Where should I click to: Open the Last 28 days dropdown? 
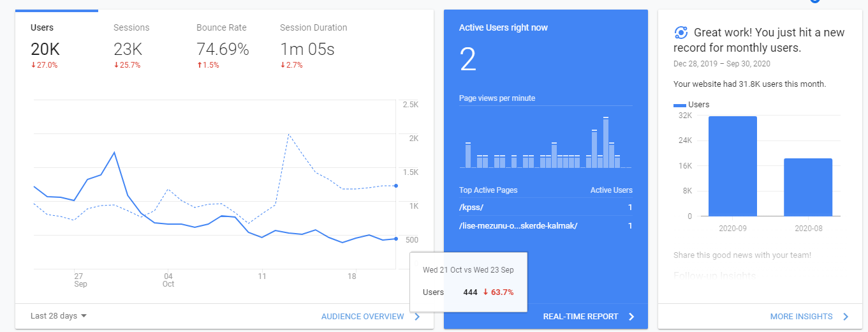pyautogui.click(x=59, y=316)
